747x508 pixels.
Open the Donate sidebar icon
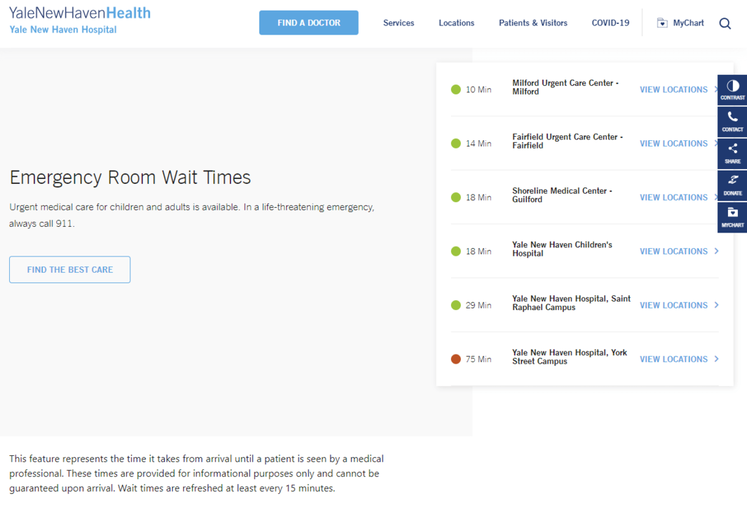732,185
